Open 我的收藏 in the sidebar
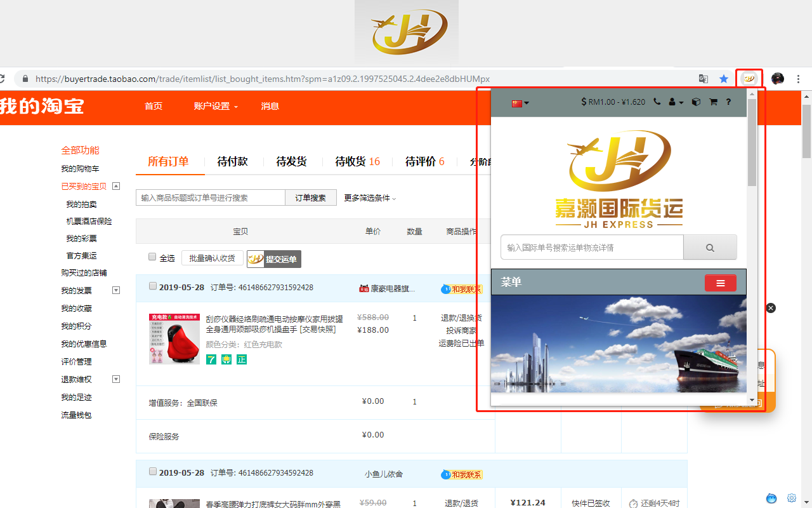Screen dimensions: 812x508 click(x=76, y=309)
